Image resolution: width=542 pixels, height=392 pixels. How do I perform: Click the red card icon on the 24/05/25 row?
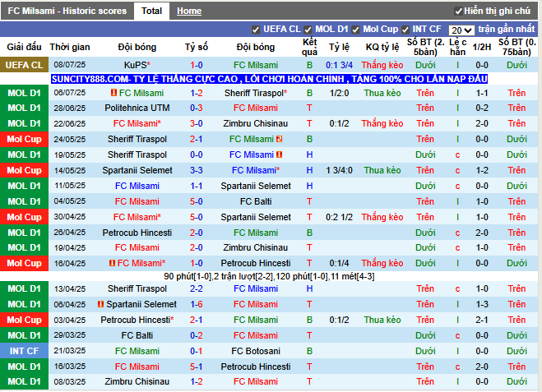[279, 139]
